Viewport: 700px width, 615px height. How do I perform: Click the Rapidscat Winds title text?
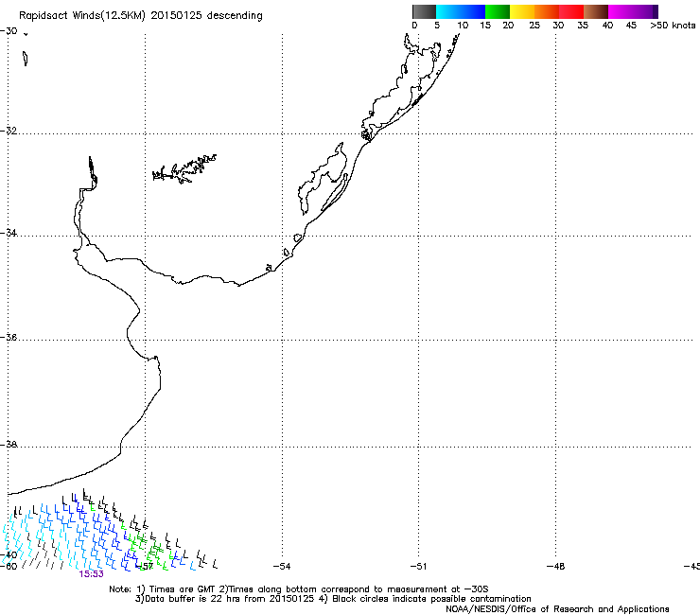pos(141,16)
